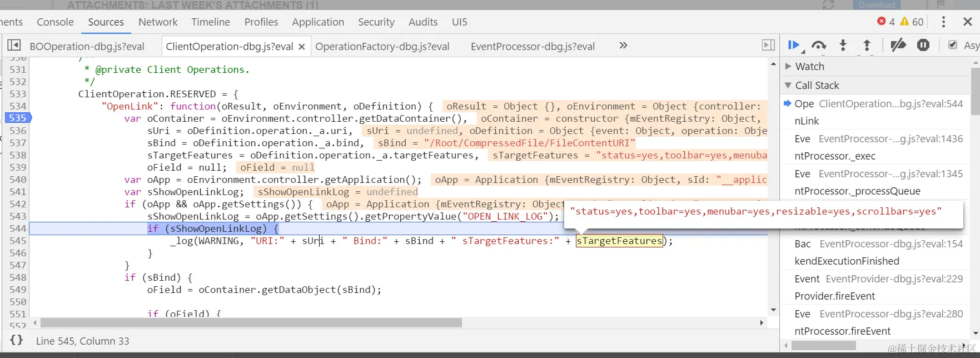980x358 pixels.
Task: Add breakpoint at line 545
Action: click(18, 240)
